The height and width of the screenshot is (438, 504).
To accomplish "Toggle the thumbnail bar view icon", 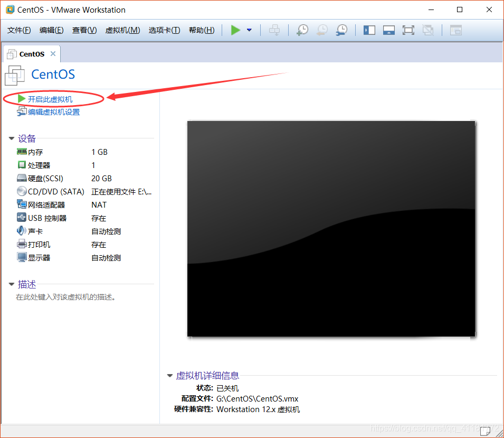I will (x=388, y=30).
